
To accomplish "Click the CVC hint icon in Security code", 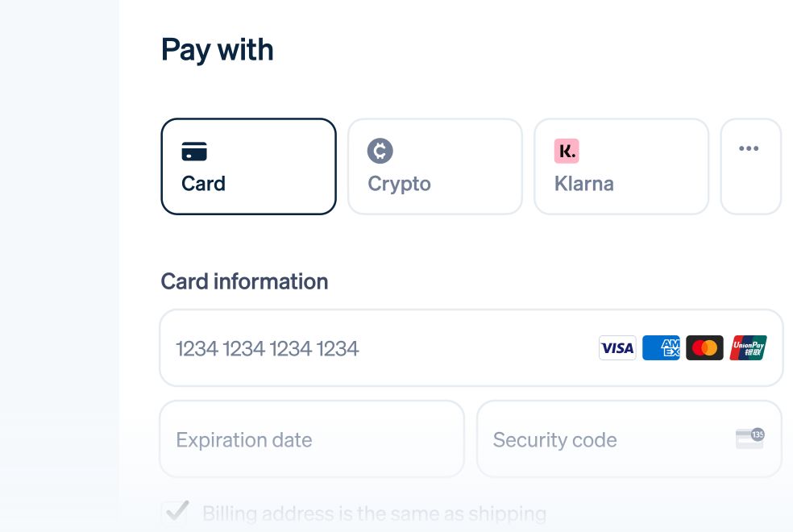I will click(750, 438).
